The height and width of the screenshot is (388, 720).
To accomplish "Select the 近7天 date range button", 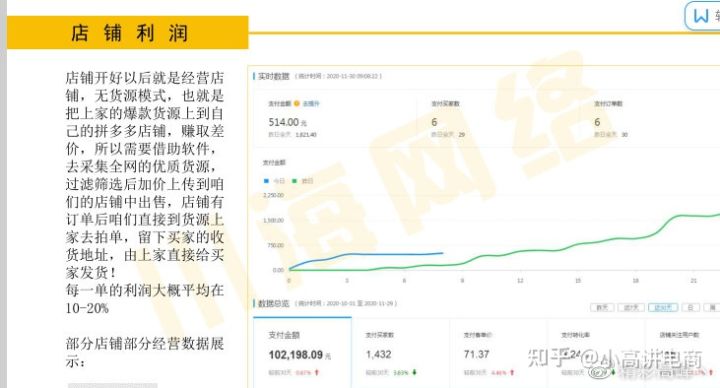I will [x=631, y=308].
